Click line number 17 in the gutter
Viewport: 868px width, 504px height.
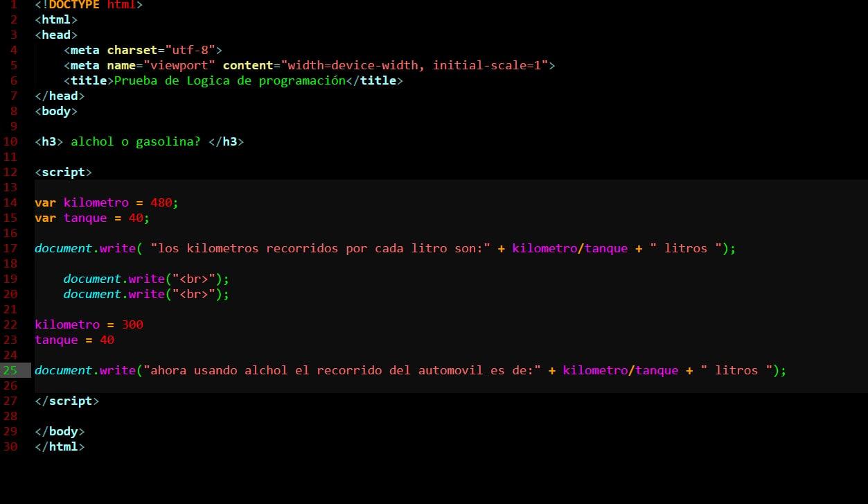(x=10, y=248)
